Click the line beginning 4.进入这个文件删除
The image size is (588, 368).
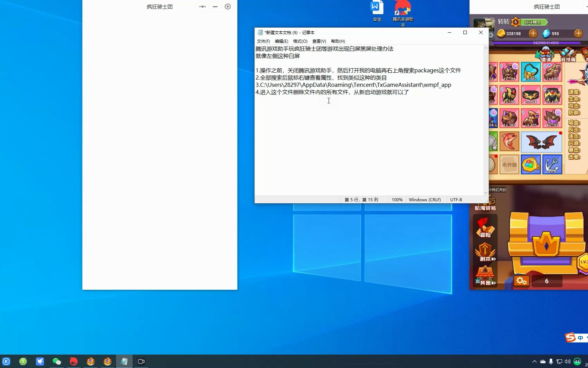(x=332, y=92)
